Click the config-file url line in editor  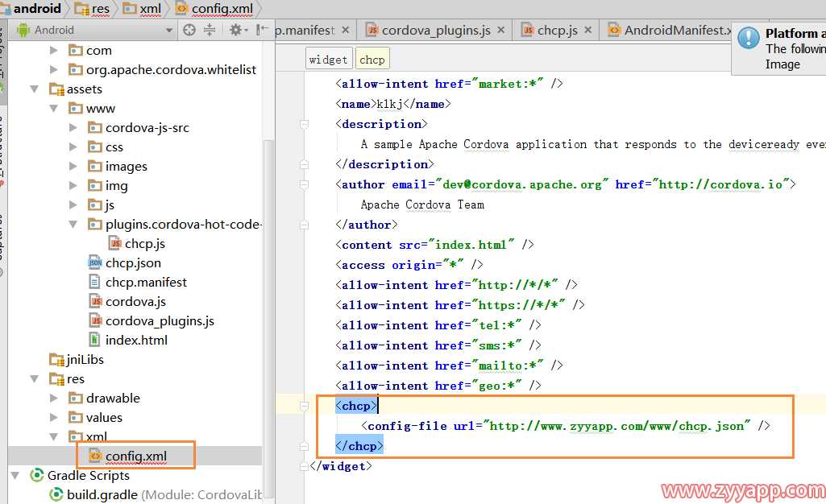click(x=566, y=426)
